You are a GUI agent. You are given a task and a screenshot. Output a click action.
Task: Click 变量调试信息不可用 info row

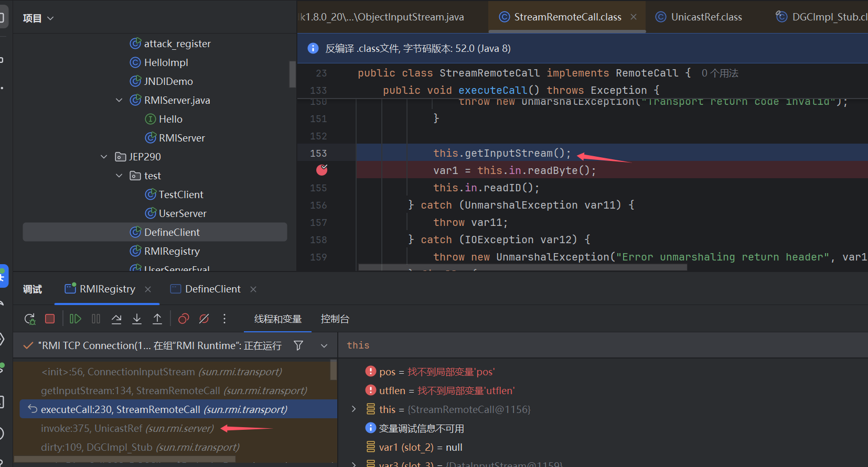pos(415,428)
